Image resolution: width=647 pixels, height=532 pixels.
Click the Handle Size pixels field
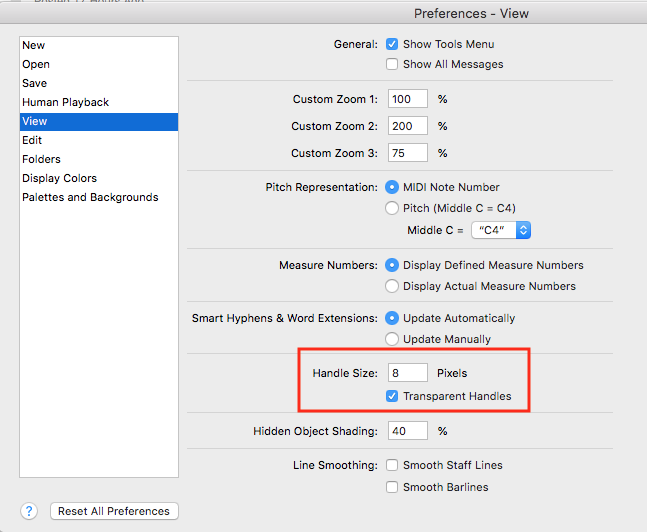tap(408, 373)
